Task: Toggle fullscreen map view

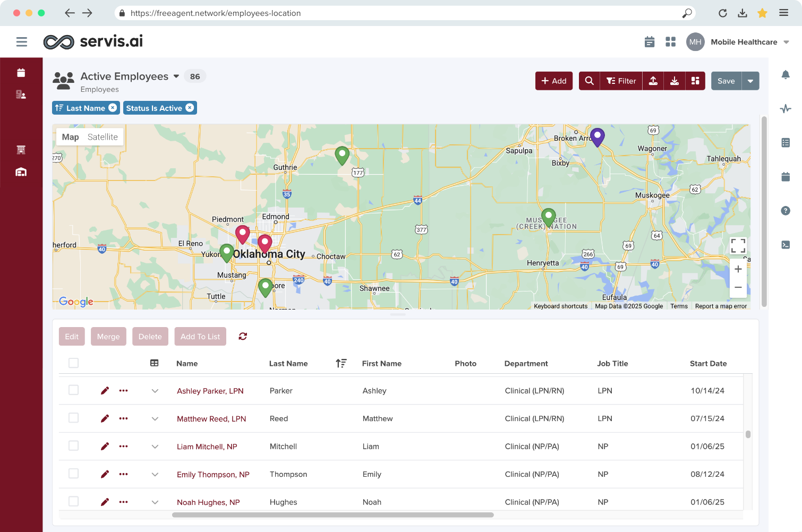Action: click(738, 245)
